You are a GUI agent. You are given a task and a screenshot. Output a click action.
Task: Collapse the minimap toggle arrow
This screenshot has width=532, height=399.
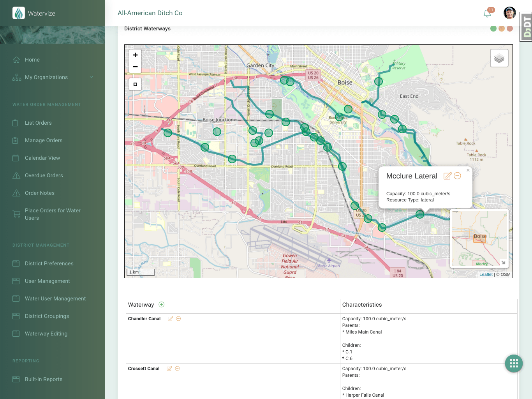503,262
